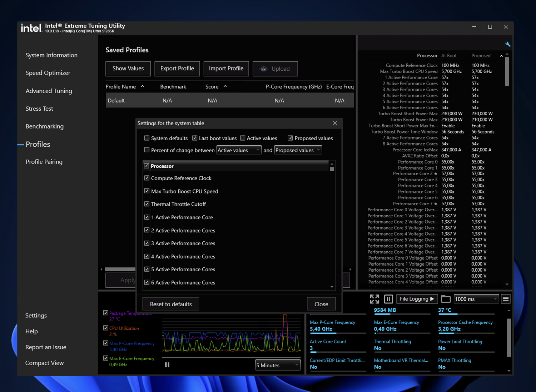Viewport: 536px width, 392px height.
Task: Pause the graph playback
Action: click(167, 365)
